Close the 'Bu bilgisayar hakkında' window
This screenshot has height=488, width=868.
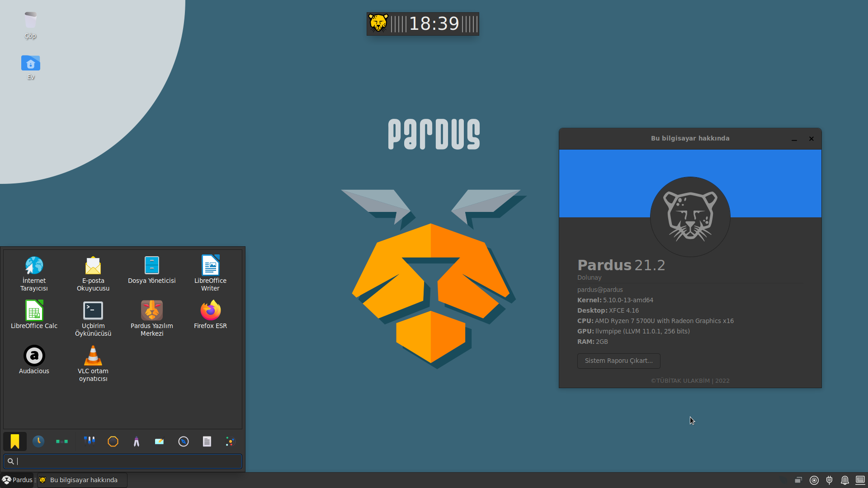811,139
